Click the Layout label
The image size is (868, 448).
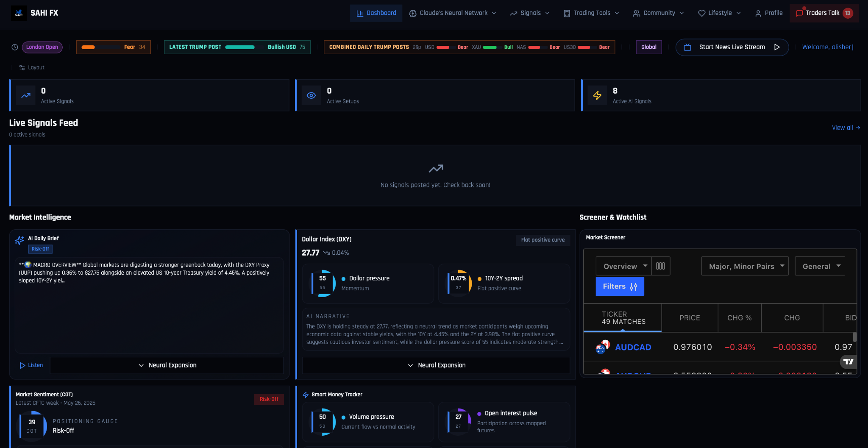coord(36,67)
